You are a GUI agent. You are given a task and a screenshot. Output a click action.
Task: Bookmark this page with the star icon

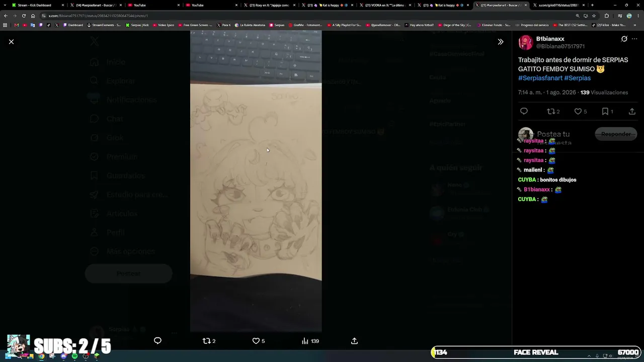pos(594,16)
